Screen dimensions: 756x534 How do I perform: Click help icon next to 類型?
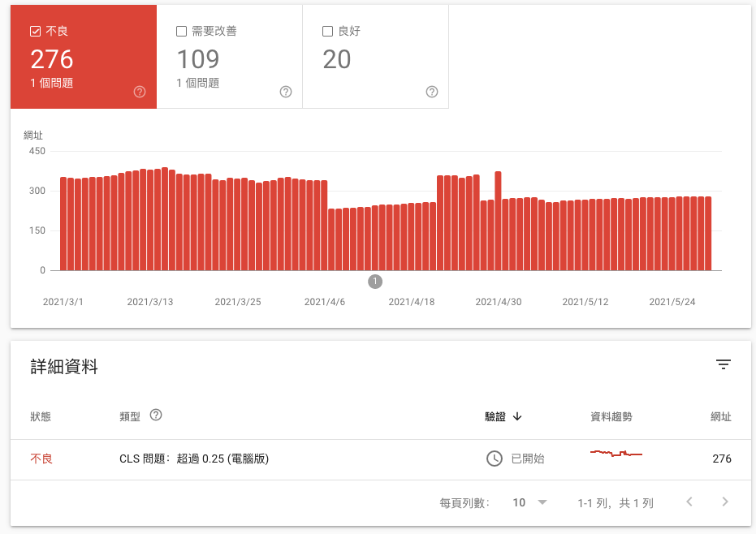156,415
